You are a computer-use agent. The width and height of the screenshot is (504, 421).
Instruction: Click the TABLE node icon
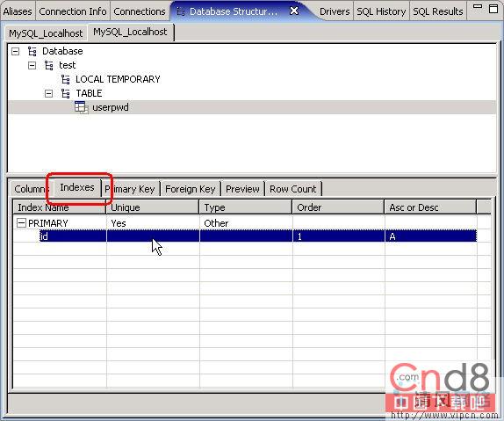coord(66,93)
